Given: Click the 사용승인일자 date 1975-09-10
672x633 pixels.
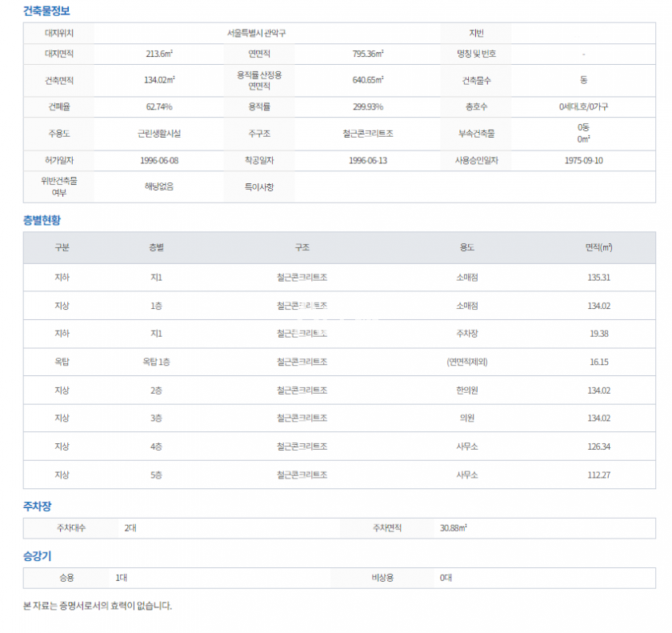Looking at the screenshot, I should pyautogui.click(x=583, y=160).
